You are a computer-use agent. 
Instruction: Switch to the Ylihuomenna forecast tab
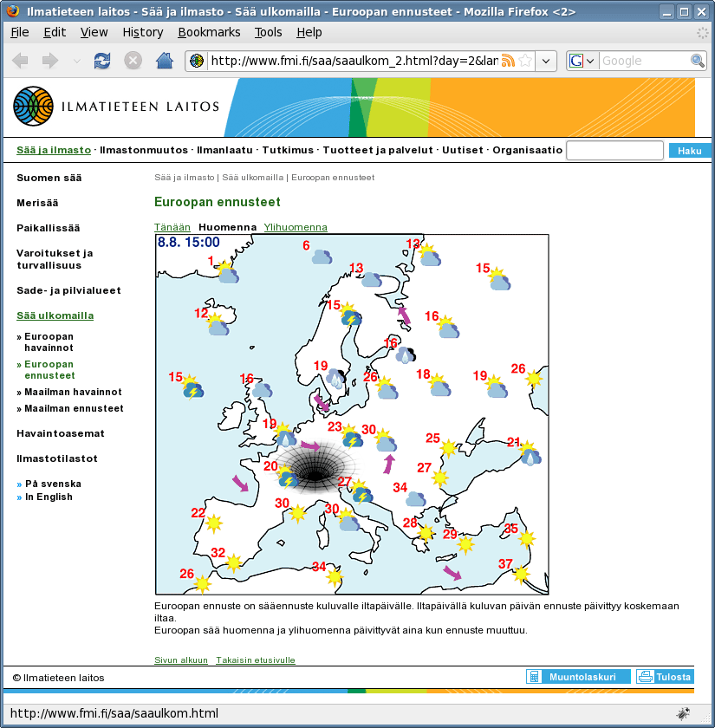pyautogui.click(x=296, y=227)
